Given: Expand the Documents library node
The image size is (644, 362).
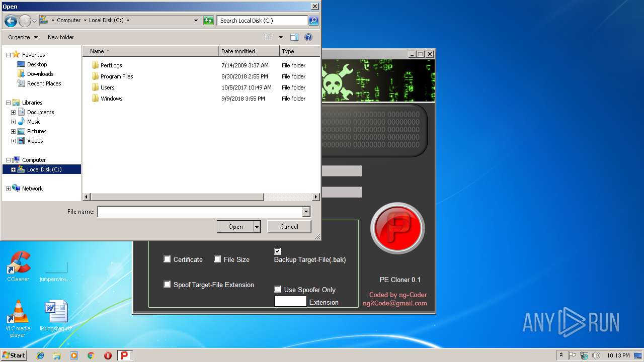Looking at the screenshot, I should tap(13, 112).
